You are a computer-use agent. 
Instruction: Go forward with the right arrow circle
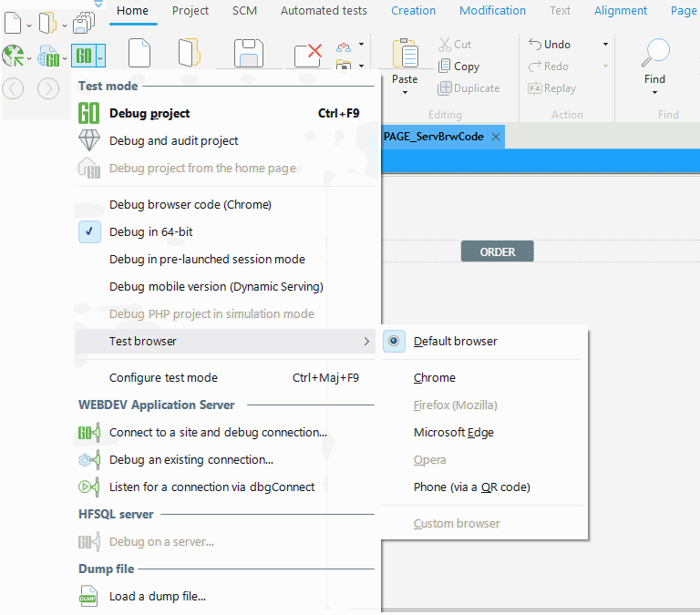coord(48,88)
